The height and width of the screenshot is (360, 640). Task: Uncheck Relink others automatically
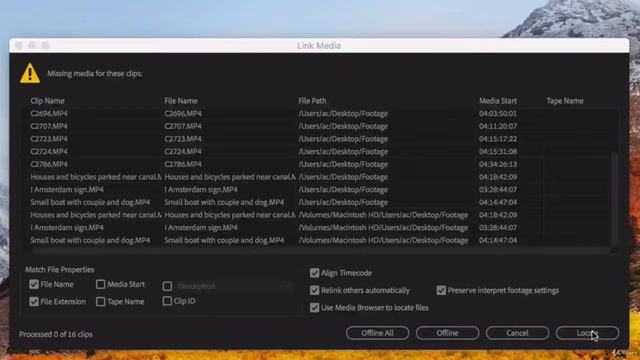(314, 290)
